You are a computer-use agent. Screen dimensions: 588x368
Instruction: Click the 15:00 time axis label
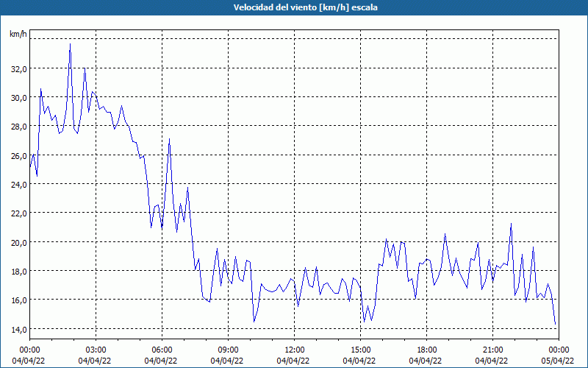click(x=360, y=350)
